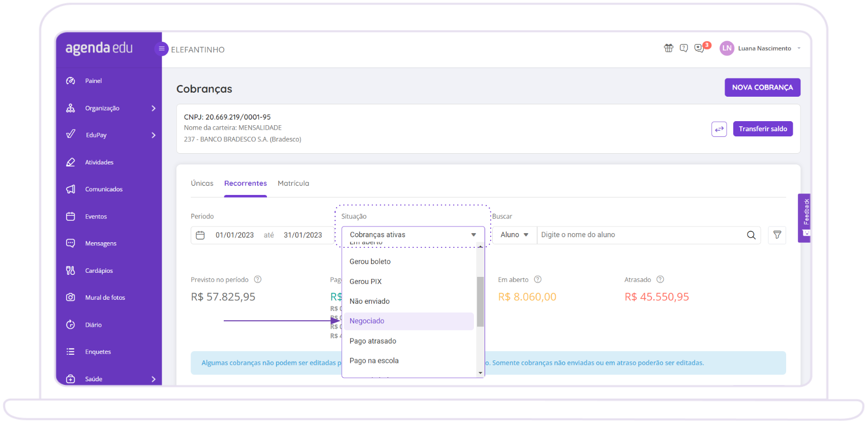Click the dropdown list scrollbar thumb
This screenshot has width=868, height=425.
[x=480, y=302]
